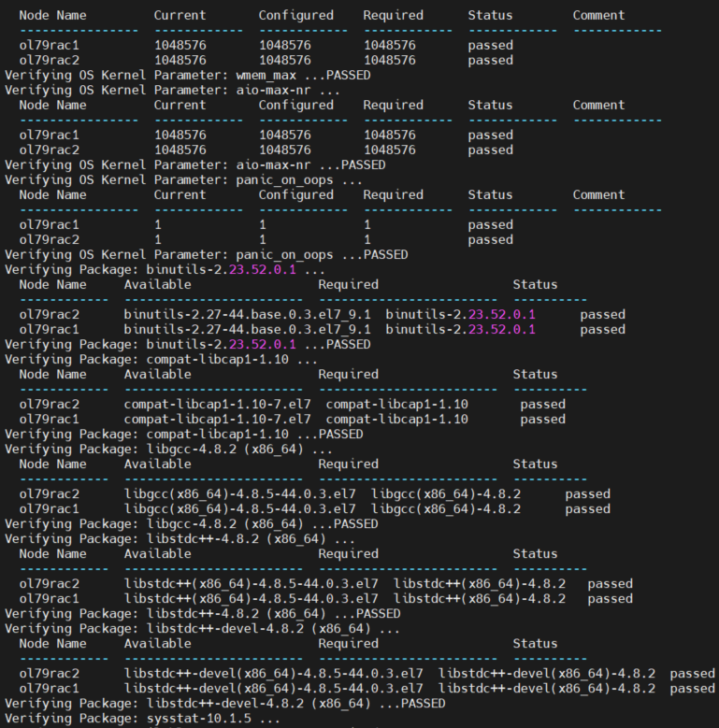Viewport: 719px width, 728px height.
Task: Click compat-libcap1-1.10-7.el7 in the ol79rac1 row
Action: point(217,420)
